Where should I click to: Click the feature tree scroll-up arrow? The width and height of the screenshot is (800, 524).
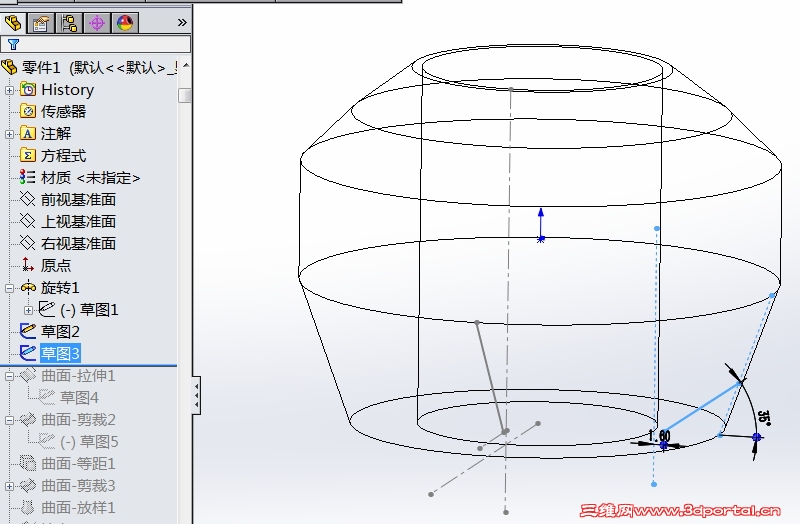pyautogui.click(x=186, y=66)
